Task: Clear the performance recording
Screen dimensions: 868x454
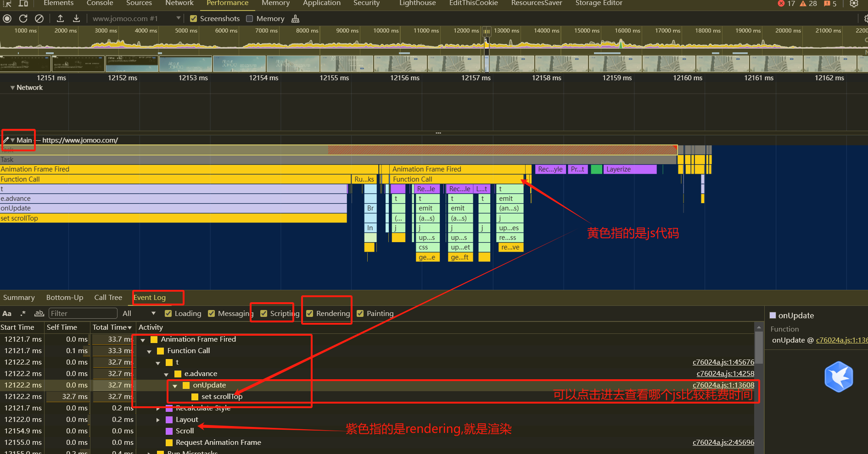Action: (x=39, y=18)
